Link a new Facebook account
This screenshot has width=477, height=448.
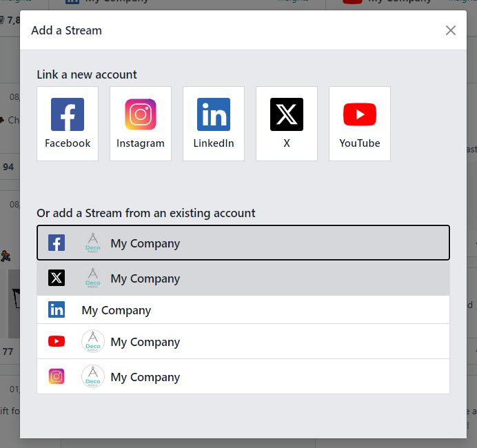point(68,123)
